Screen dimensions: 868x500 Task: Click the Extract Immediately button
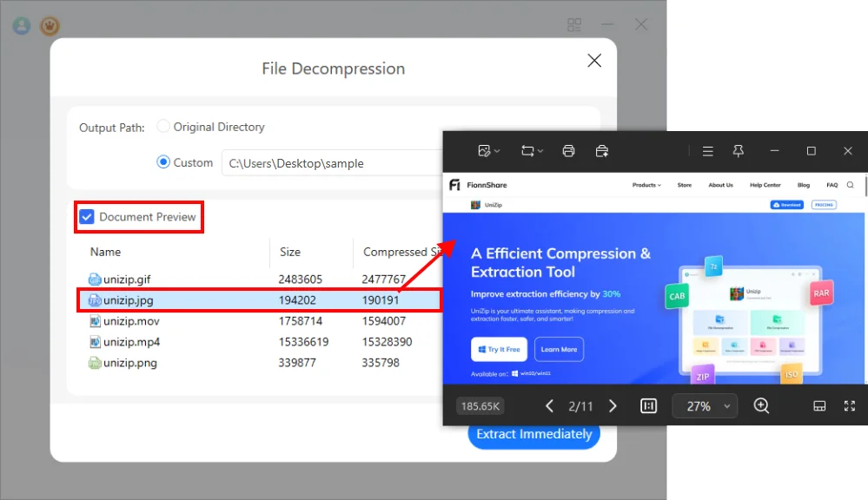tap(533, 434)
